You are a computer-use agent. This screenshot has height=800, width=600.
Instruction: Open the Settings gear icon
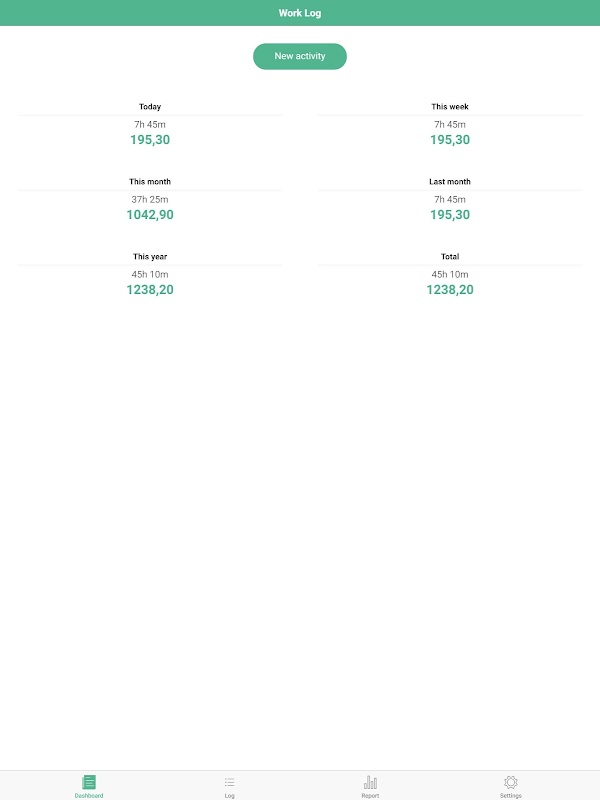511,782
